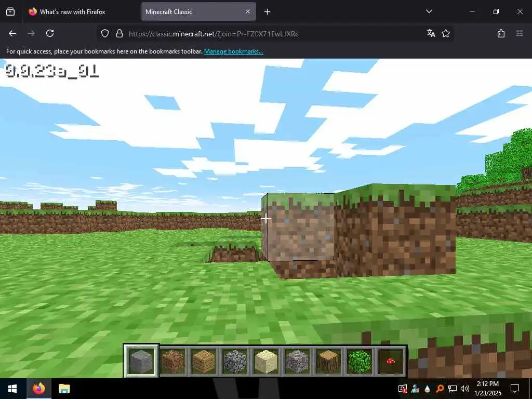The height and width of the screenshot is (399, 532).
Task: Click the water droplet tray icon
Action: pos(427,389)
